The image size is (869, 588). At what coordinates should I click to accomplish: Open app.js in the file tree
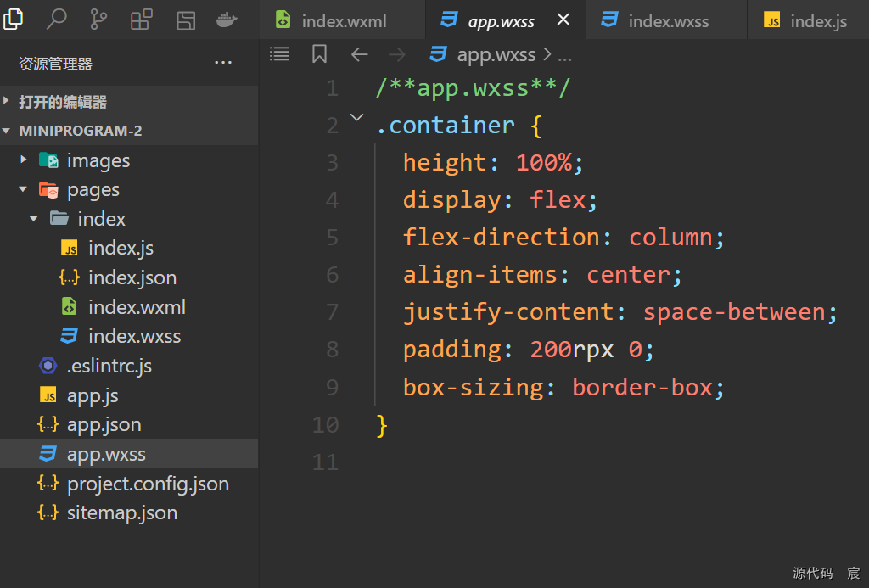129,395
